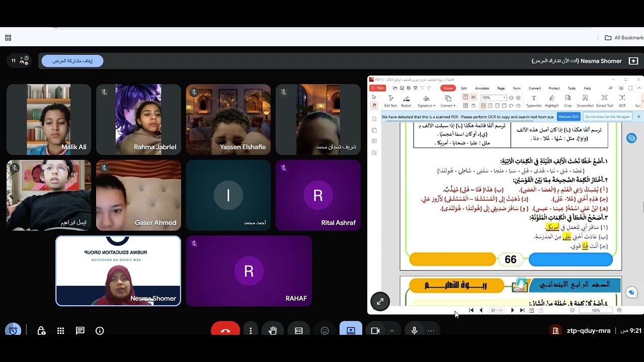Expand the shared presentation to fullscreen
Image resolution: width=644 pixels, height=362 pixels.
[x=380, y=301]
